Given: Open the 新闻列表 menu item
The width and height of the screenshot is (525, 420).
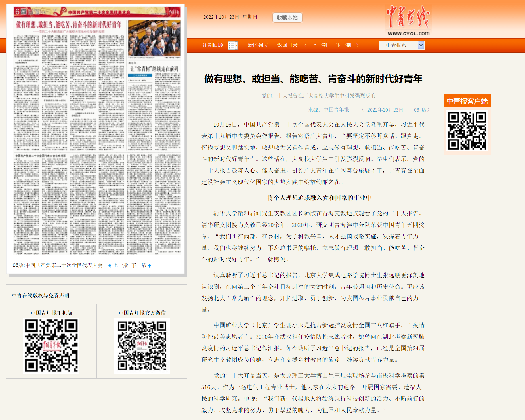Looking at the screenshot, I should [x=258, y=45].
